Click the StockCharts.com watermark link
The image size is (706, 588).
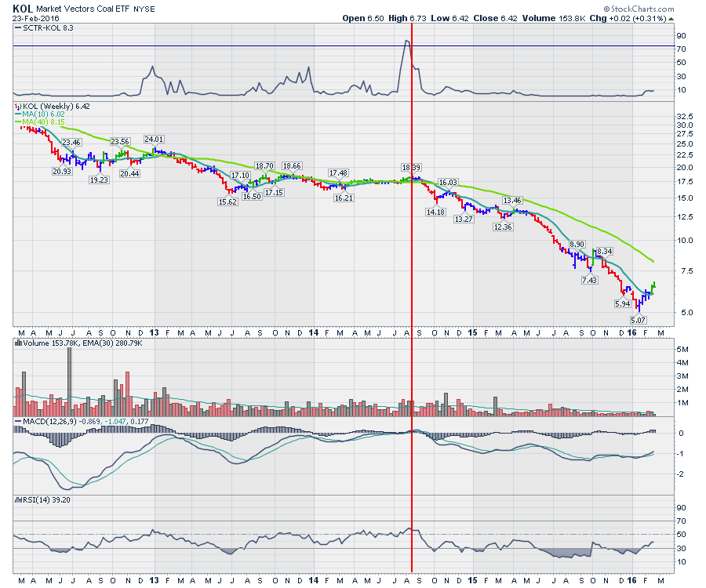pyautogui.click(x=639, y=9)
